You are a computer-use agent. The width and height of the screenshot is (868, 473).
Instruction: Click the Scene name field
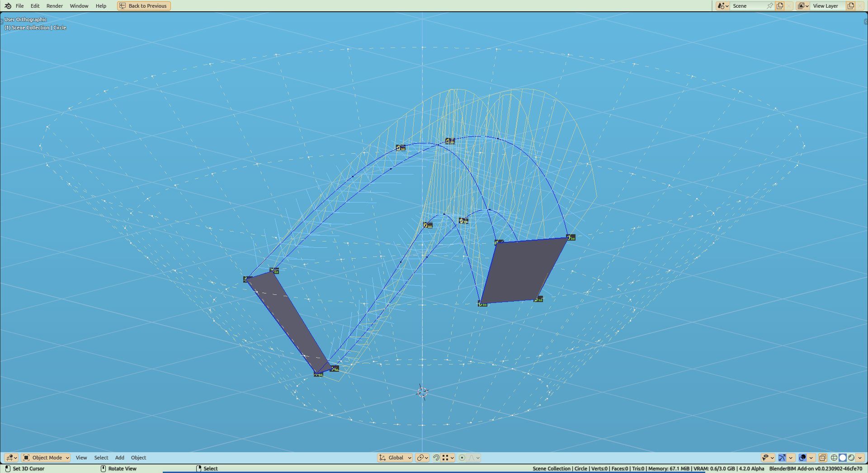[748, 6]
